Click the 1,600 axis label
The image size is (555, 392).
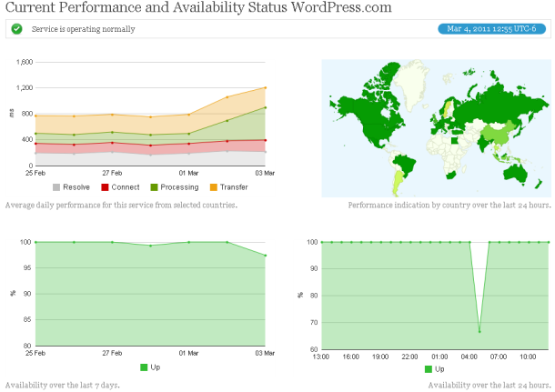[25, 62]
